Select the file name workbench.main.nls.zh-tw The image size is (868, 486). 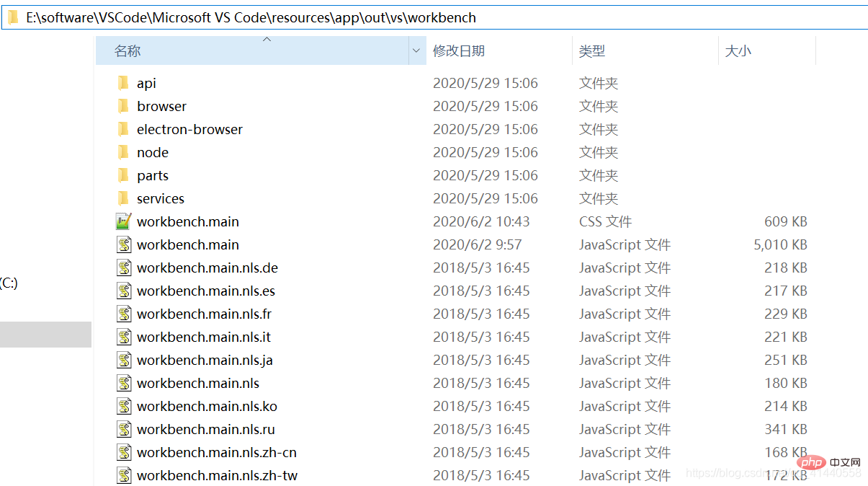217,475
